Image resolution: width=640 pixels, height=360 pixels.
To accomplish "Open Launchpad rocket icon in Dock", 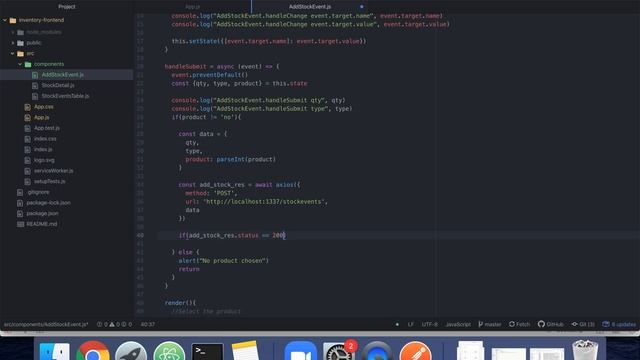I will click(131, 351).
